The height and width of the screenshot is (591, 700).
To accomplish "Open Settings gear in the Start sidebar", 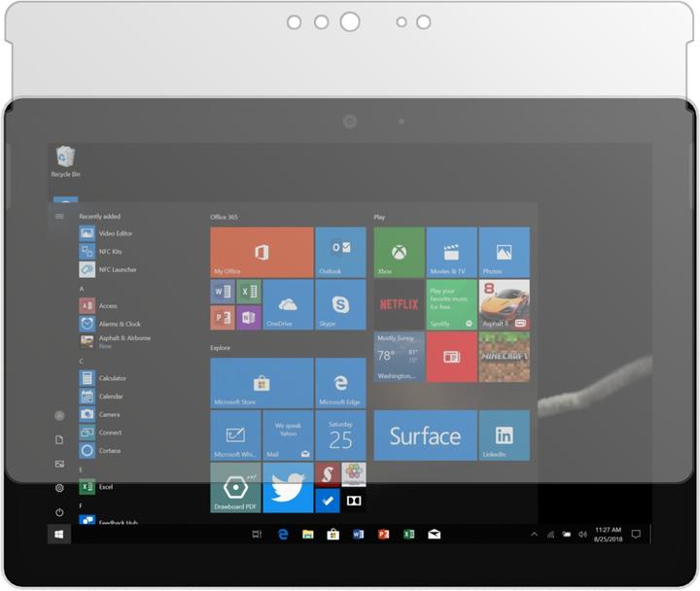I will (59, 488).
